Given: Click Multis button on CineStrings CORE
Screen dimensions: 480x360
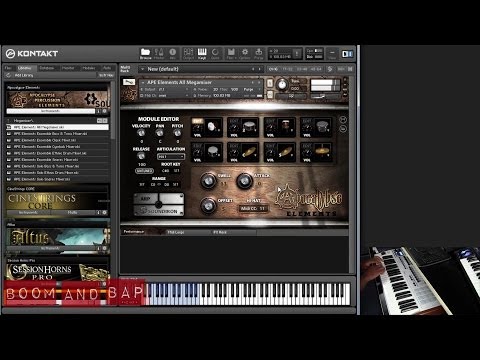Looking at the screenshot, I should 73,212.
